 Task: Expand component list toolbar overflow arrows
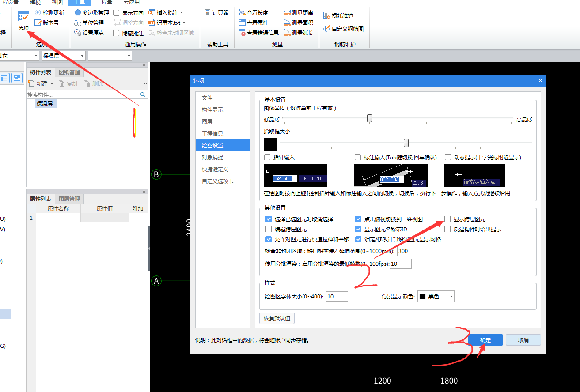point(145,83)
